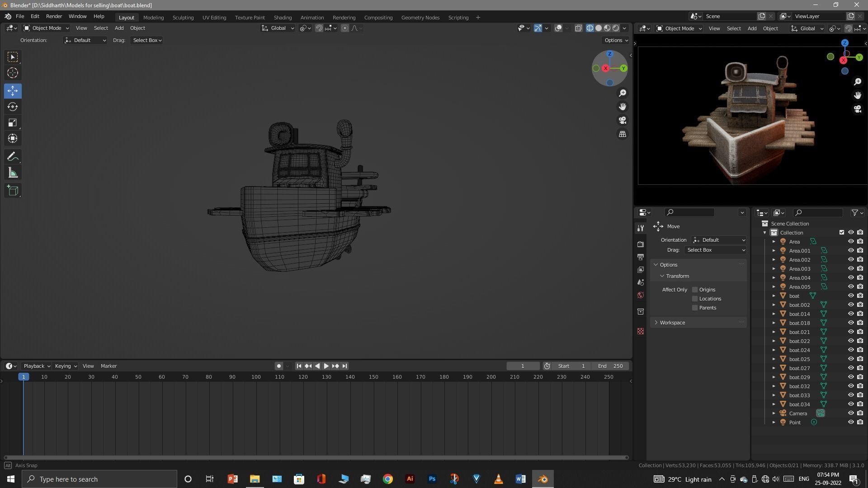
Task: Open Drag Select Box dropdown in header
Action: 147,40
